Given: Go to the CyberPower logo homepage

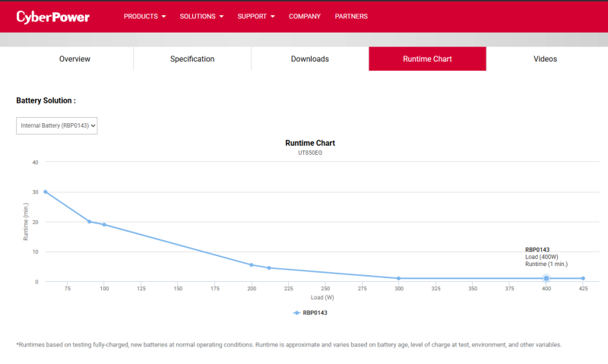Looking at the screenshot, I should point(53,17).
